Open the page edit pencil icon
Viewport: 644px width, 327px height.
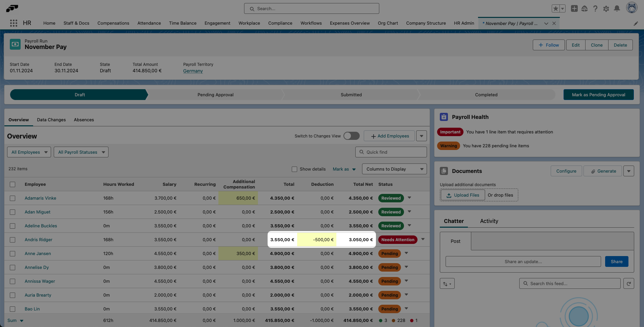[x=636, y=23]
